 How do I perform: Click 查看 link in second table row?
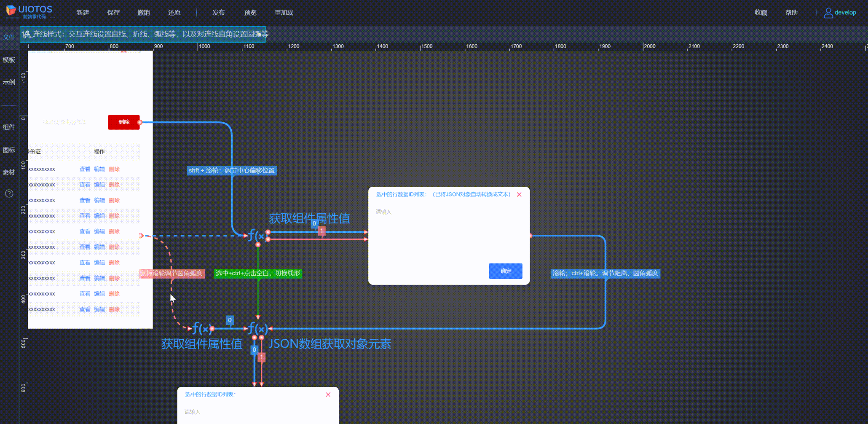[x=85, y=185]
